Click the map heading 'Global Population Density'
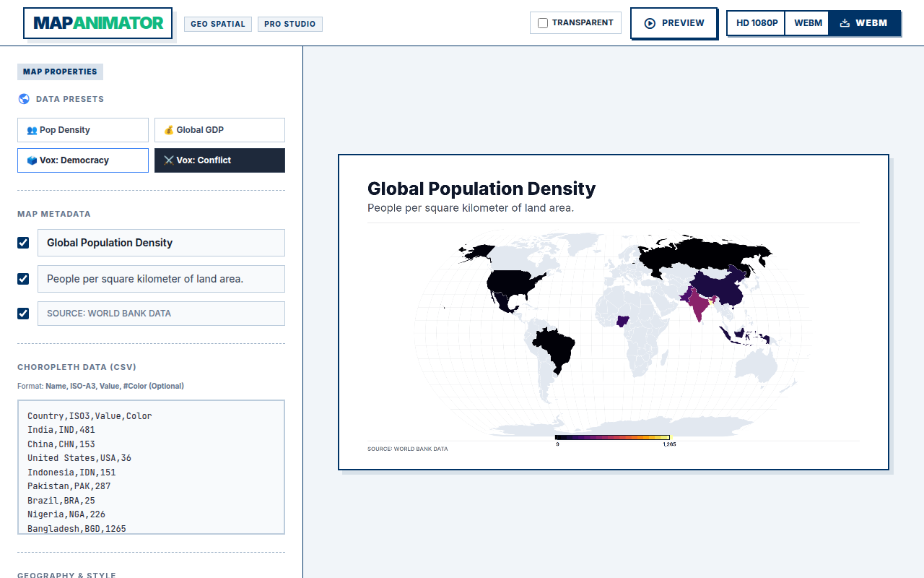Image resolution: width=924 pixels, height=578 pixels. 481,189
